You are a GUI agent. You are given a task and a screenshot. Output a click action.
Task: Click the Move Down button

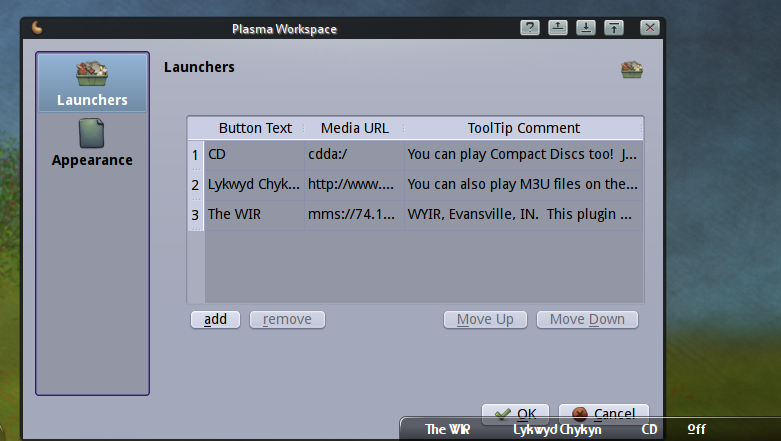pyautogui.click(x=587, y=319)
